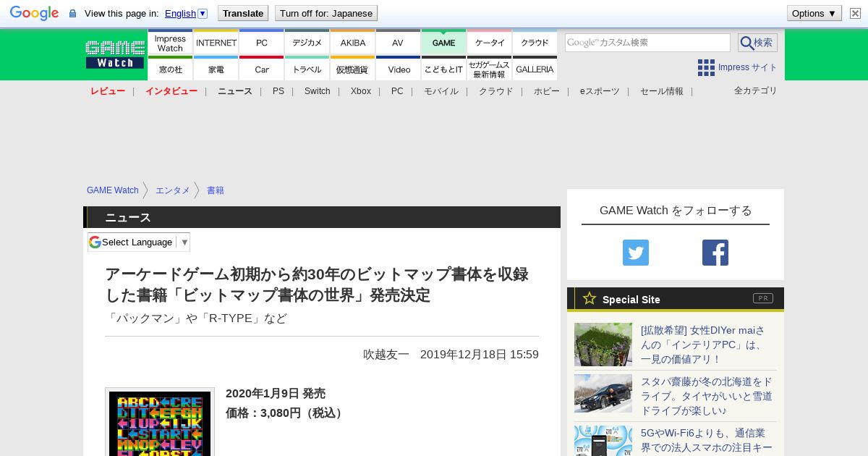The height and width of the screenshot is (456, 868).
Task: Go to eスポーツ category
Action: pyautogui.click(x=600, y=91)
